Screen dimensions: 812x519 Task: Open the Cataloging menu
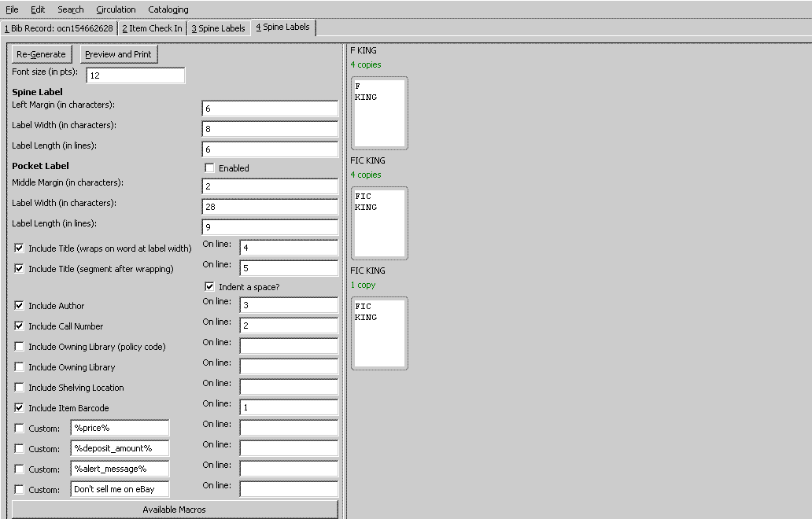168,9
